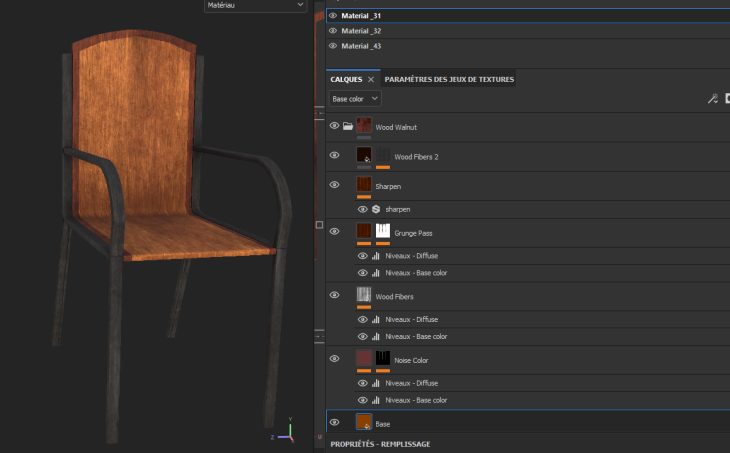Click the levels icon of Grunge Pass Diffuse
The width and height of the screenshot is (730, 453).
pos(376,256)
